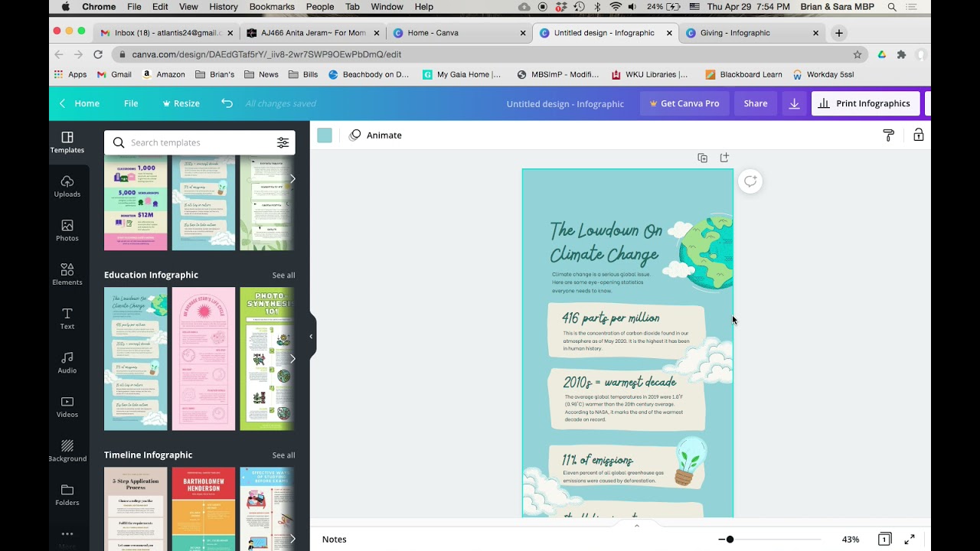Add a new page using the plus-page icon
Screen dimensions: 980x551
pos(724,158)
